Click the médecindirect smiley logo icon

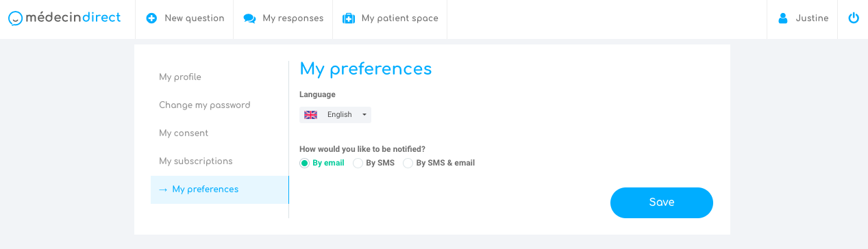15,18
